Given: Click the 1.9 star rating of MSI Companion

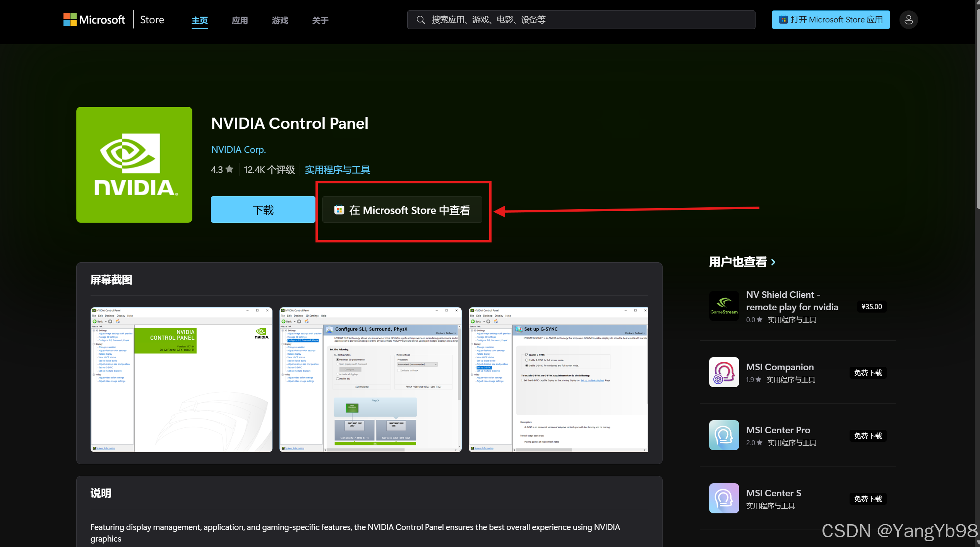Looking at the screenshot, I should [754, 380].
